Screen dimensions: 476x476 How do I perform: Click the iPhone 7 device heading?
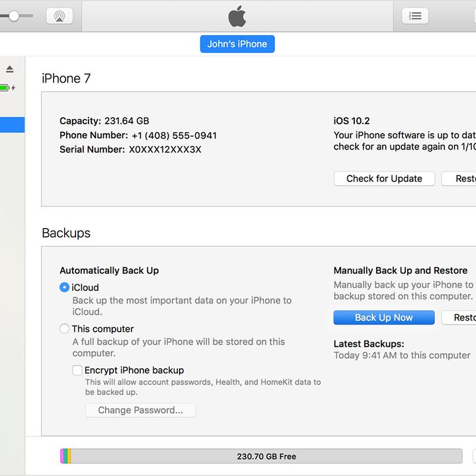click(66, 78)
